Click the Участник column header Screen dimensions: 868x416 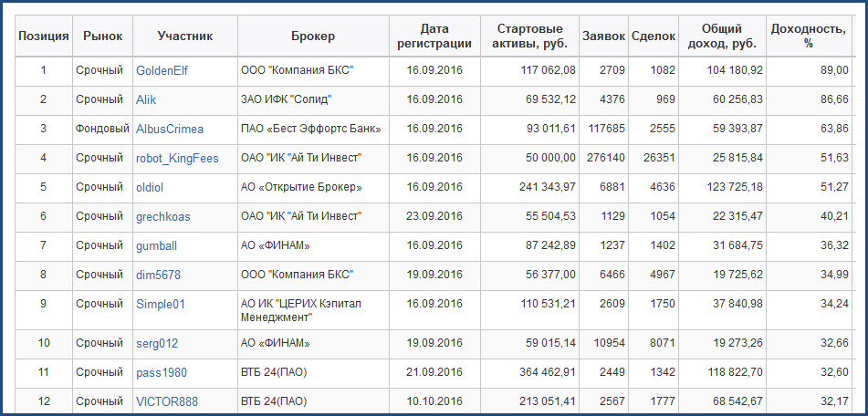click(x=185, y=36)
